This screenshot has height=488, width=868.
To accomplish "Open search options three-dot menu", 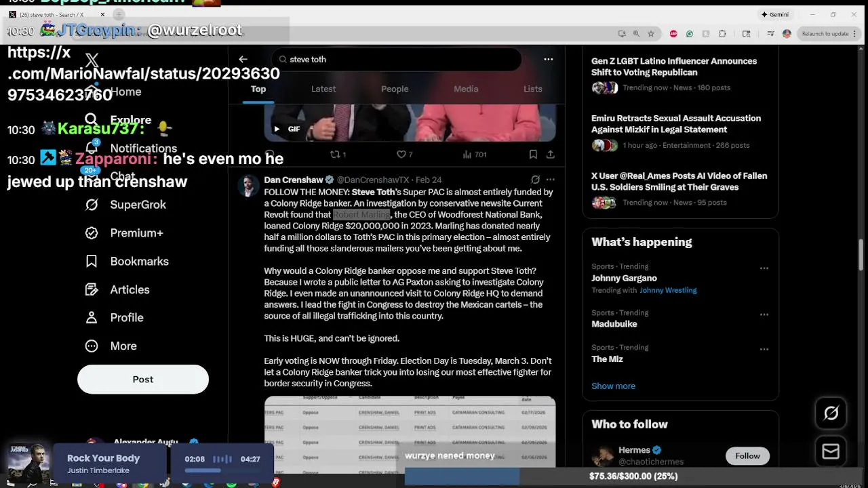I will 548,60.
